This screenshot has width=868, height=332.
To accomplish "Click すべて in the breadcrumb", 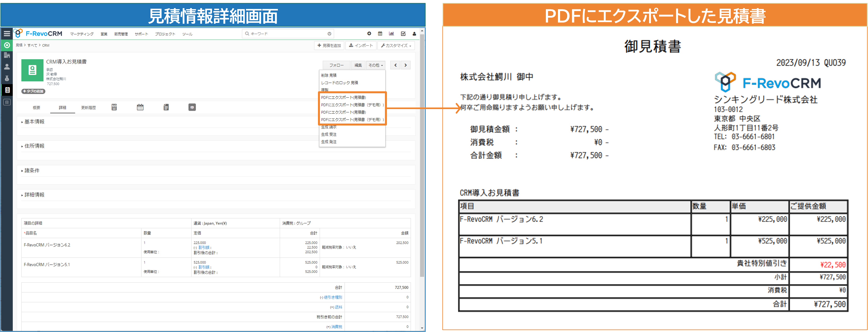I will coord(32,45).
